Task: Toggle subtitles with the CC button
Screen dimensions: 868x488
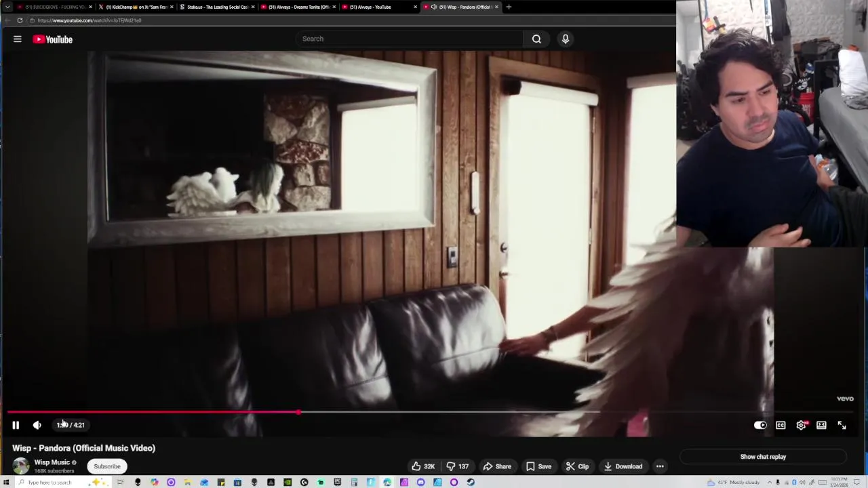Action: (781, 425)
